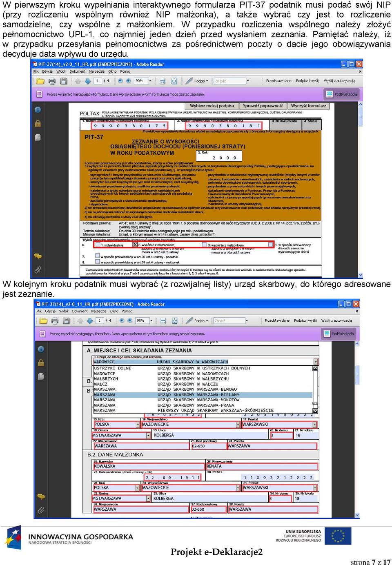Save diskette icon in tax-office list window
This screenshot has height=565, width=392.
pyautogui.click(x=66, y=321)
